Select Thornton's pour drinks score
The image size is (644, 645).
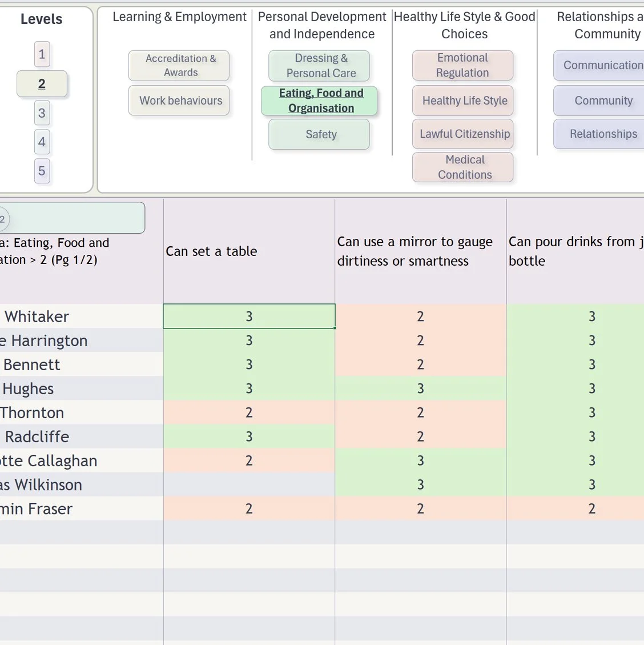point(575,412)
